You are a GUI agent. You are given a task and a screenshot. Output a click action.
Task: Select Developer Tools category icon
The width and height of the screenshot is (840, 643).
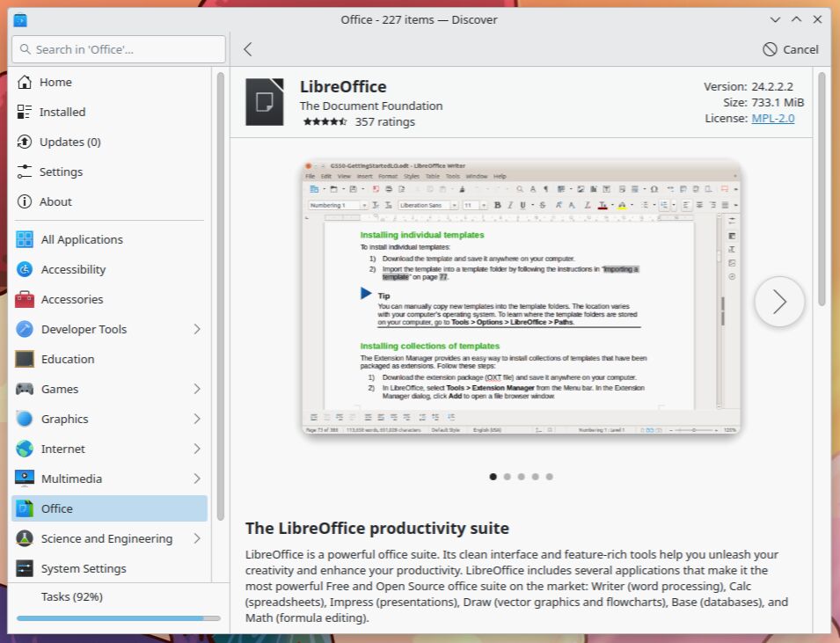25,329
